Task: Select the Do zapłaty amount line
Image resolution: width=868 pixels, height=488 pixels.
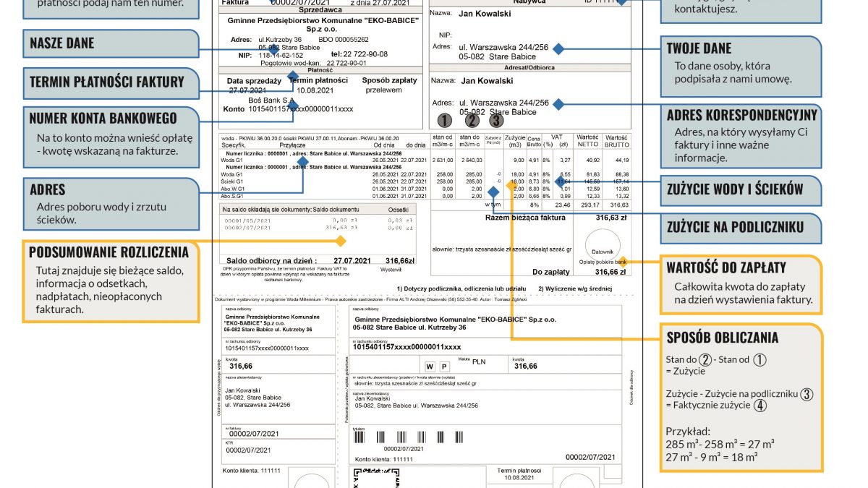Action: (x=579, y=272)
